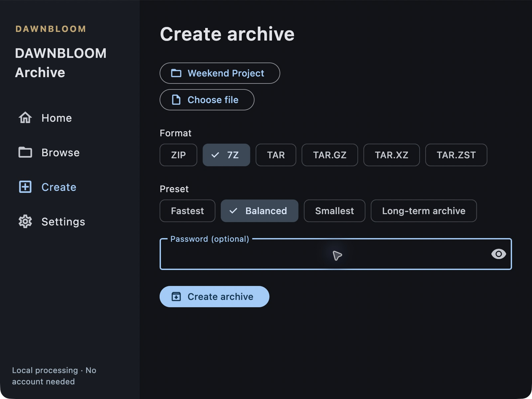Click the Choose file button
This screenshot has width=532, height=399.
[x=207, y=100]
